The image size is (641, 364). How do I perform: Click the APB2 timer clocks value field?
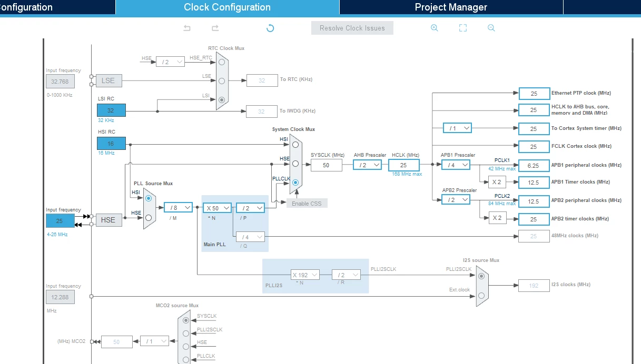[534, 219]
